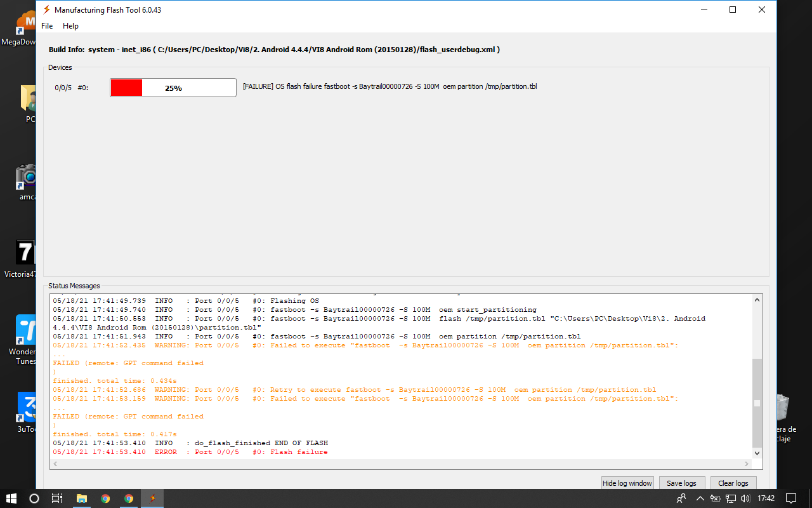Open the volume control tray icon
Image resolution: width=812 pixels, height=508 pixels.
point(745,498)
